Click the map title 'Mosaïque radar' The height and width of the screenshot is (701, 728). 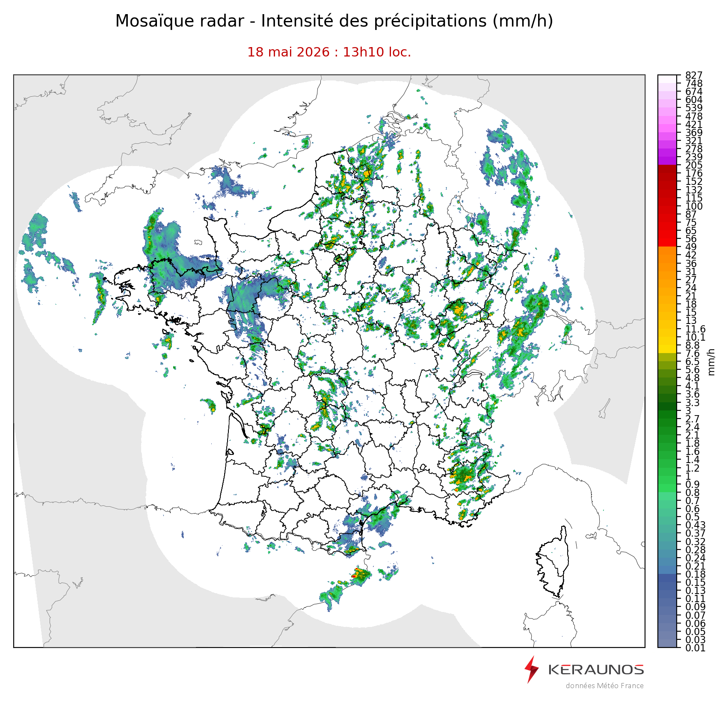(179, 21)
